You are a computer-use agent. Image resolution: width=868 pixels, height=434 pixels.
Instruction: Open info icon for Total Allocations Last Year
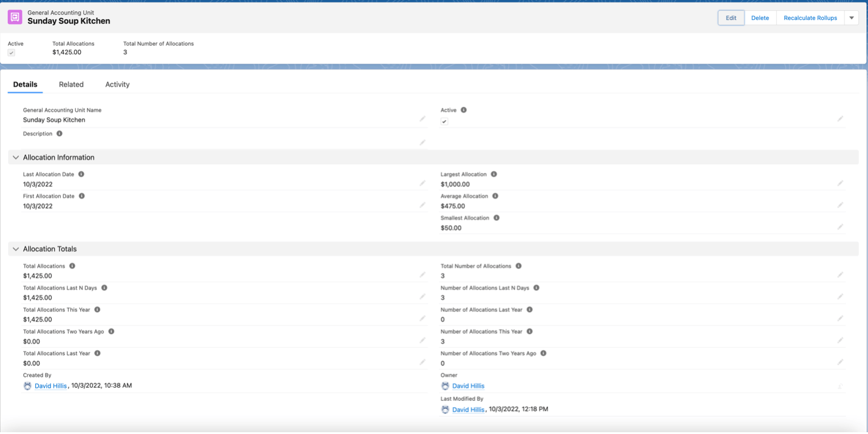point(98,353)
